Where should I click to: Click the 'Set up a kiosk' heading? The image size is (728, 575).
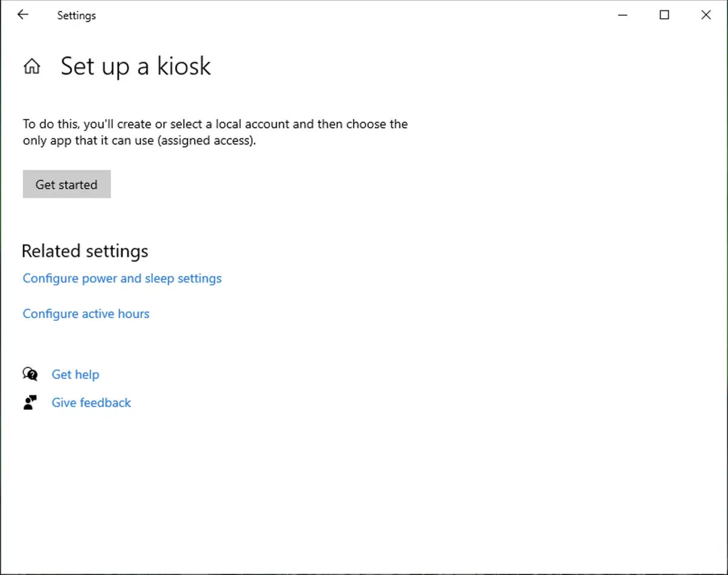tap(136, 66)
